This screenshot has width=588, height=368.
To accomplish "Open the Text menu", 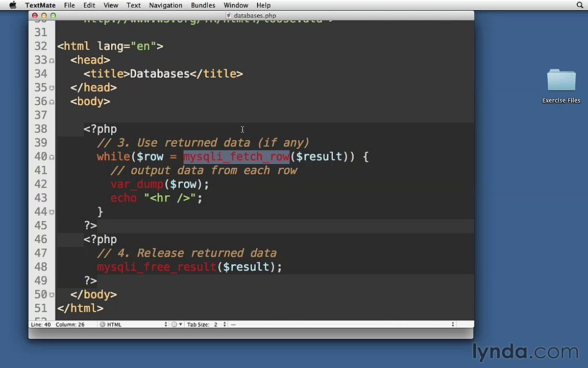I will pyautogui.click(x=134, y=5).
